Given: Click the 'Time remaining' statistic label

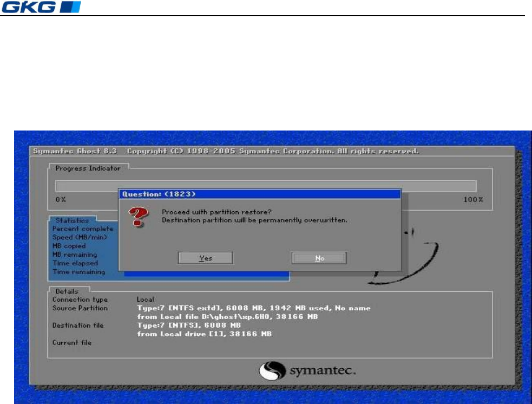Looking at the screenshot, I should [x=78, y=272].
